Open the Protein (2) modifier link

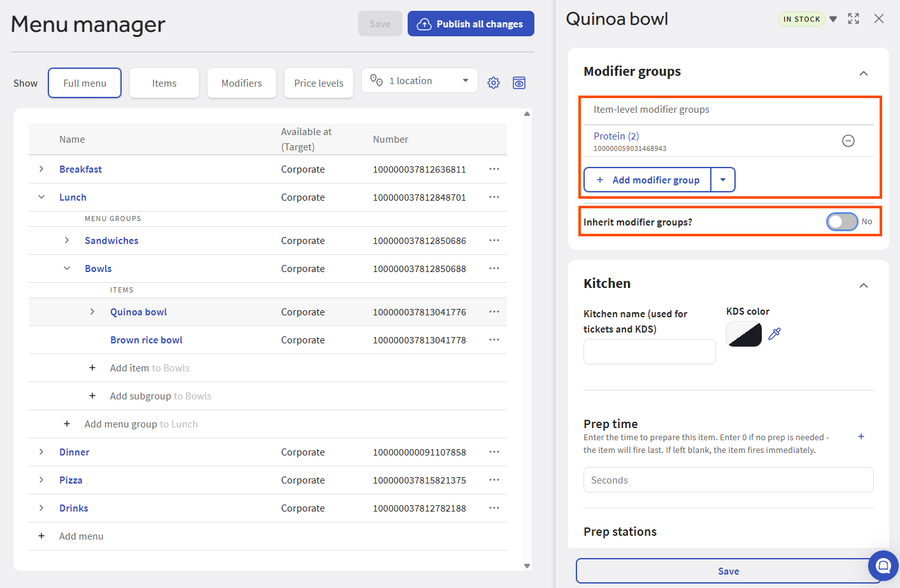coord(616,136)
